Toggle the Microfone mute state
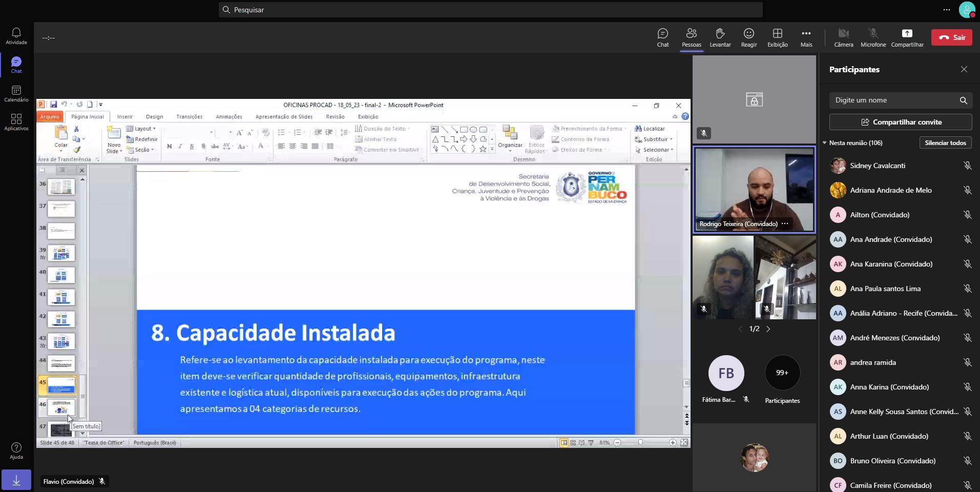Viewport: 980px width, 492px height. point(873,37)
